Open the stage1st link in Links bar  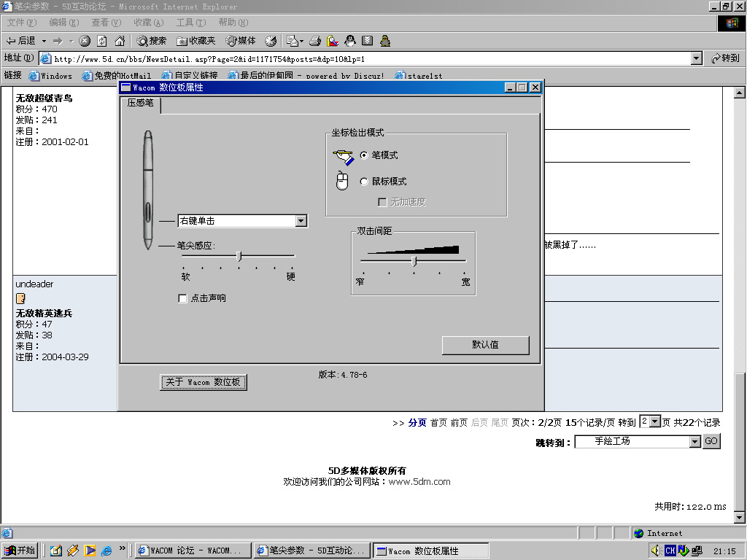click(x=419, y=76)
